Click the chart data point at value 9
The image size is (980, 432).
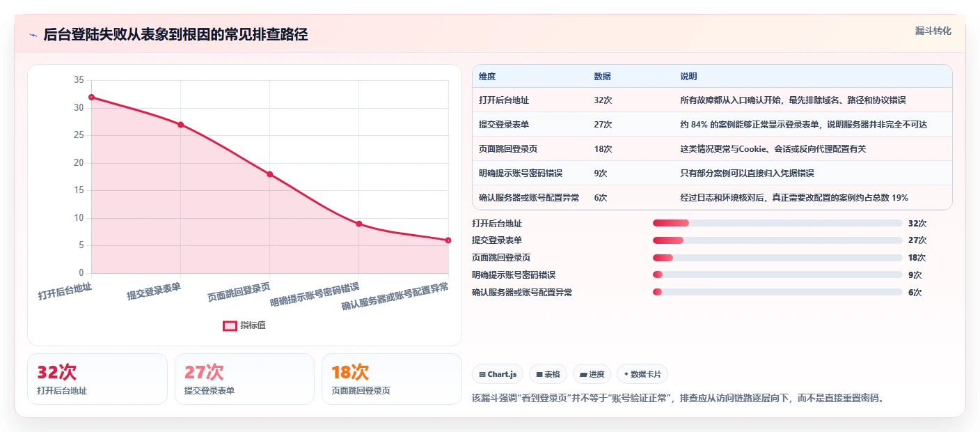(359, 224)
